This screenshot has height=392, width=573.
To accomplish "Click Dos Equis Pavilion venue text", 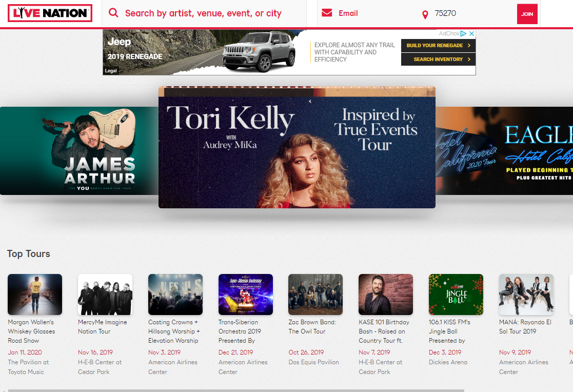I will coord(313,362).
